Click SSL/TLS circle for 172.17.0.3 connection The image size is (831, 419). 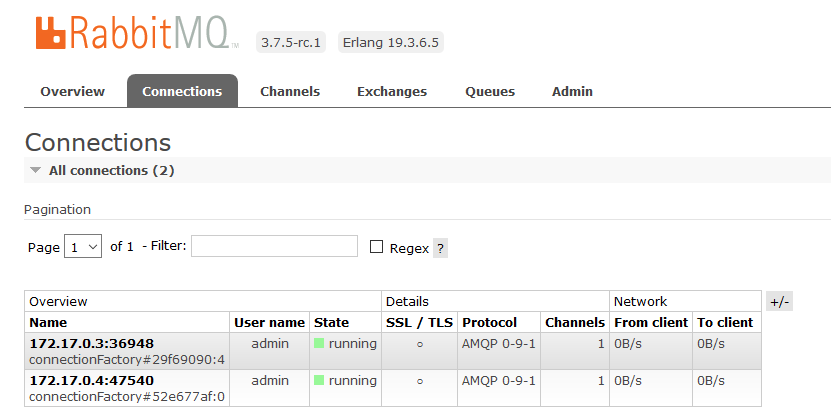[420, 343]
